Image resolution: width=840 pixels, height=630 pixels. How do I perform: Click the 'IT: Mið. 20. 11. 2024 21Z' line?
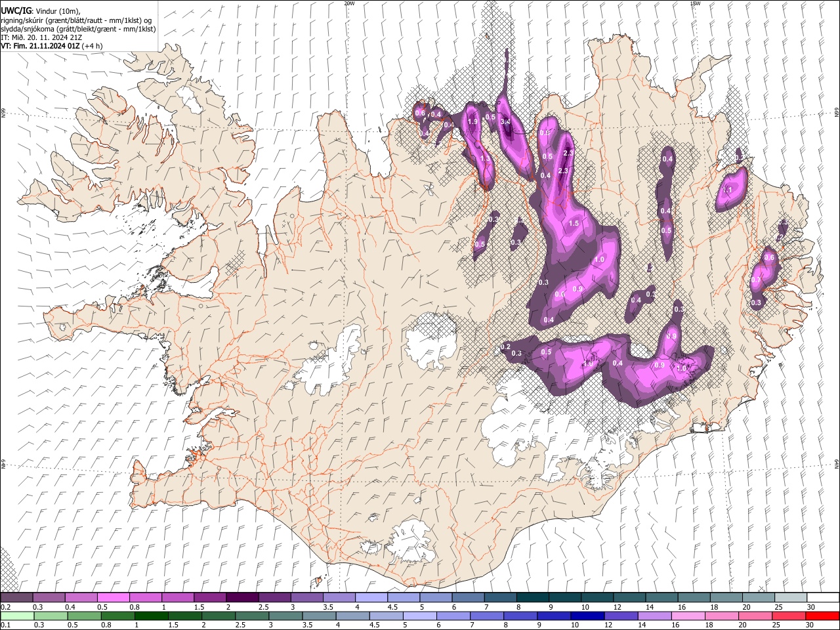pyautogui.click(x=41, y=38)
